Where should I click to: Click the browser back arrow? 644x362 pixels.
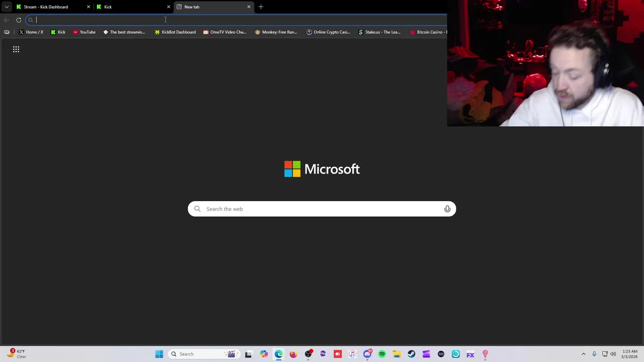point(7,20)
